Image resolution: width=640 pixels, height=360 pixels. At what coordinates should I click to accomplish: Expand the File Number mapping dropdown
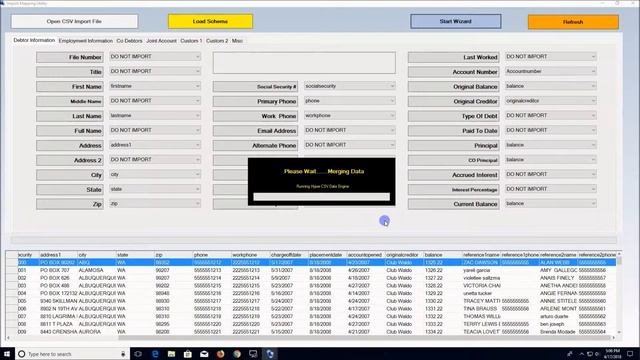155,57
